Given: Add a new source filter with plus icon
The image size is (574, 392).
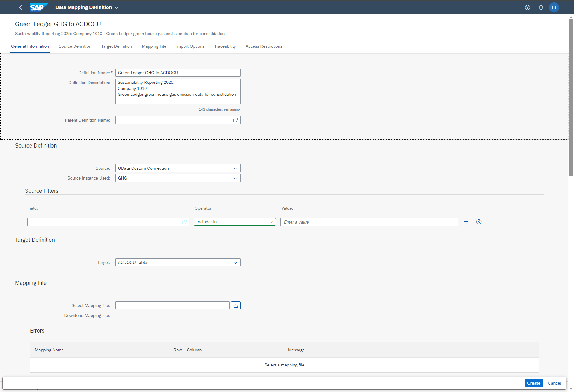Looking at the screenshot, I should coord(466,222).
